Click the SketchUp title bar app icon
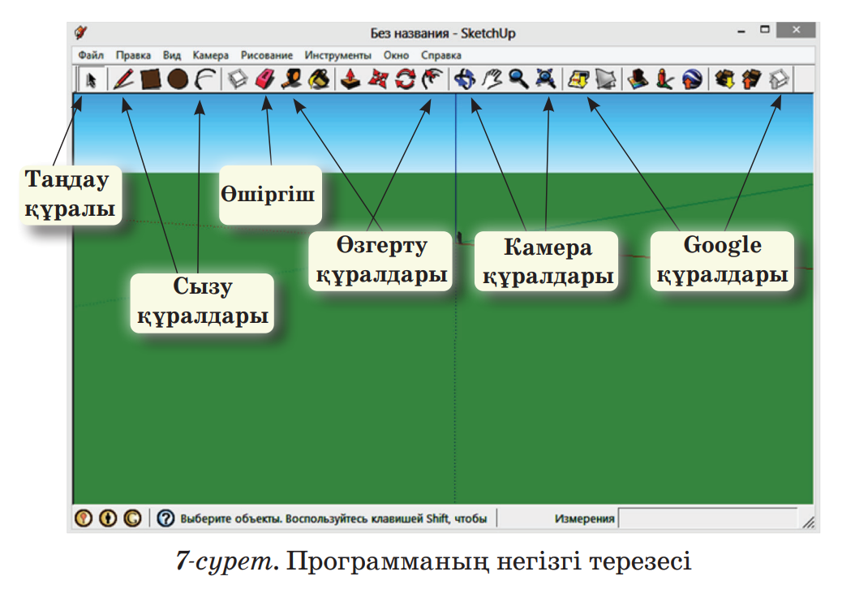 tap(81, 32)
